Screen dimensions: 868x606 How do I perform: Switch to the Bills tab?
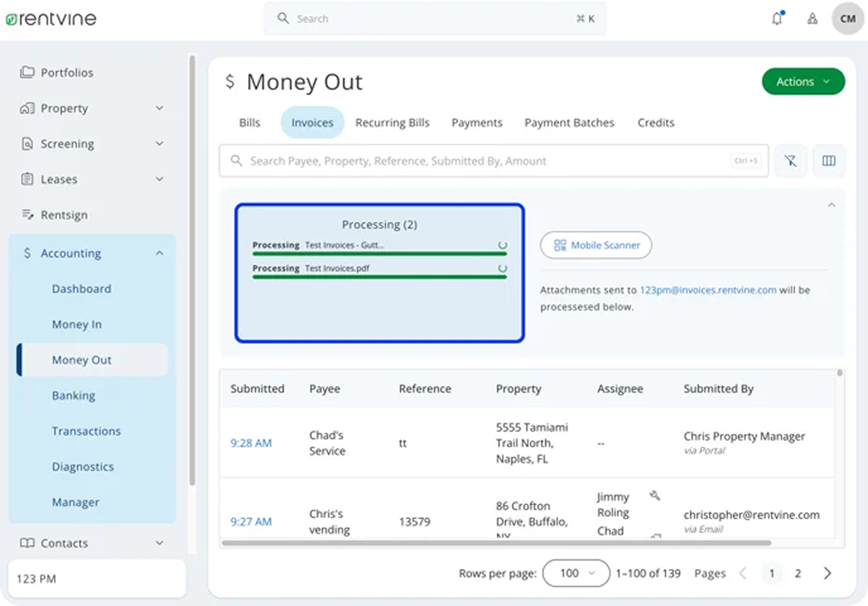pos(250,123)
